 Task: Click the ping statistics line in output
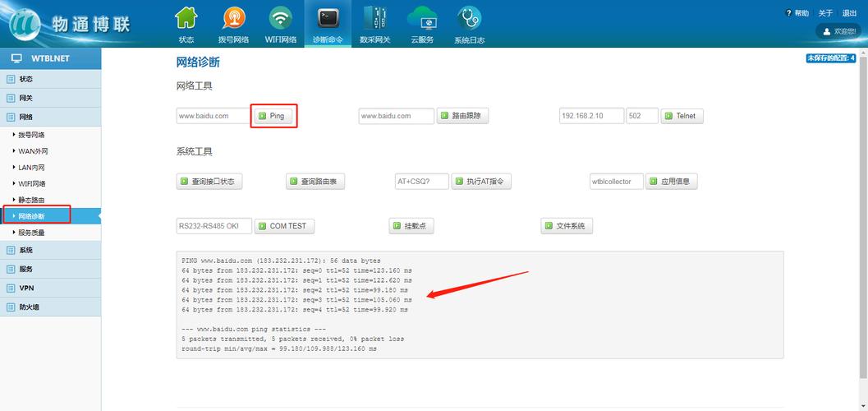pos(254,329)
